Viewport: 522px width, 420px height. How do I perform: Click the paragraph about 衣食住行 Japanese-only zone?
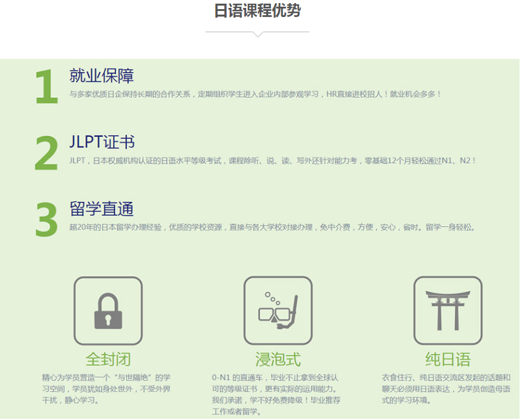tap(446, 388)
